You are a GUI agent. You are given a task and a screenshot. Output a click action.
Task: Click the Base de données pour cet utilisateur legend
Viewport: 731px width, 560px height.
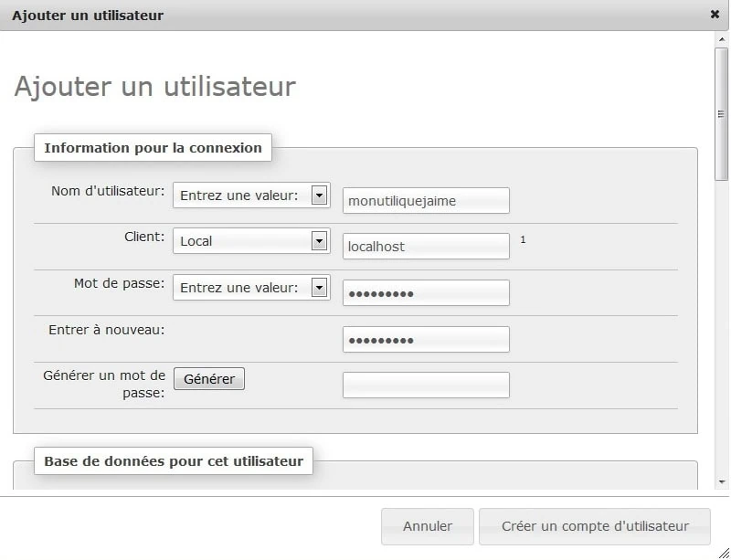point(174,460)
